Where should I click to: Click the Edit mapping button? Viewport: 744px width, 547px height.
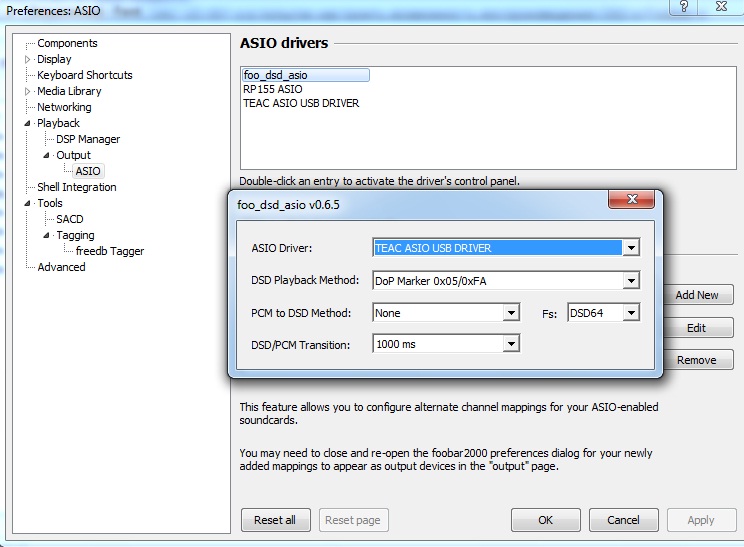click(x=698, y=328)
